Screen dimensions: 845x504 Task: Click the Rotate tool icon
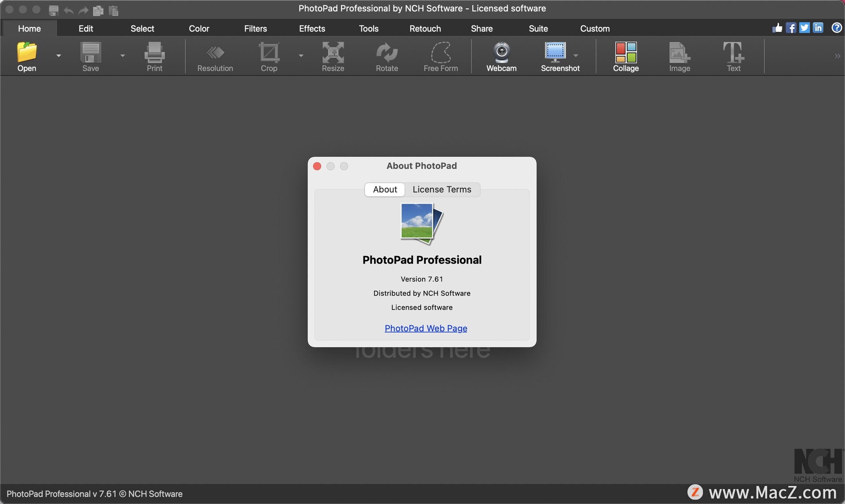[x=387, y=52]
